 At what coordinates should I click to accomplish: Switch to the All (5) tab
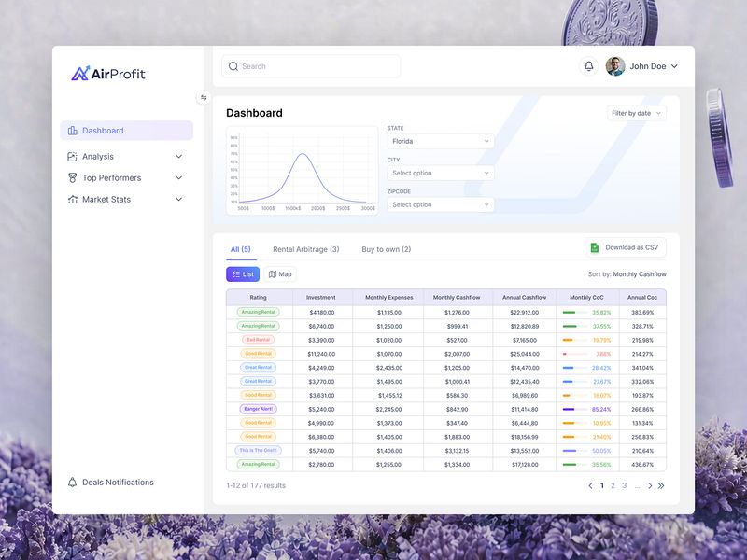point(241,249)
